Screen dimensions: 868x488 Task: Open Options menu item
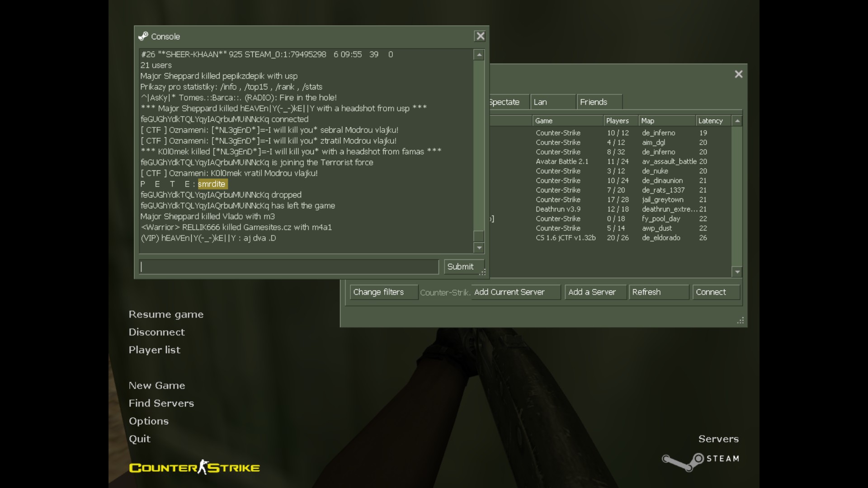pyautogui.click(x=149, y=421)
